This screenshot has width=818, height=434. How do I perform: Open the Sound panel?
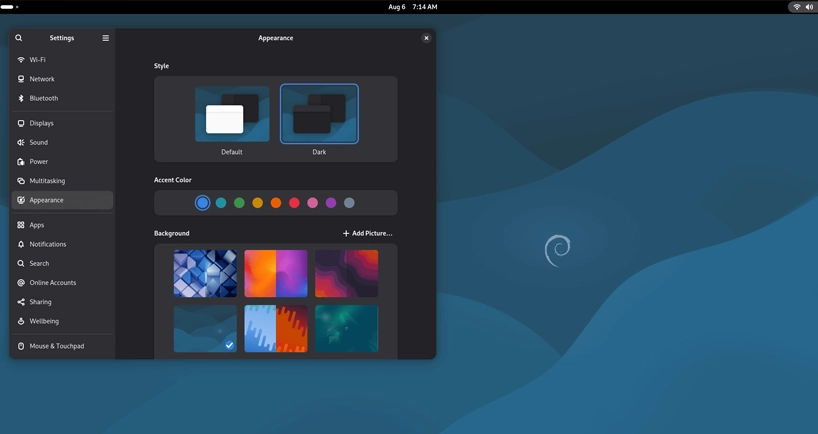pyautogui.click(x=62, y=142)
